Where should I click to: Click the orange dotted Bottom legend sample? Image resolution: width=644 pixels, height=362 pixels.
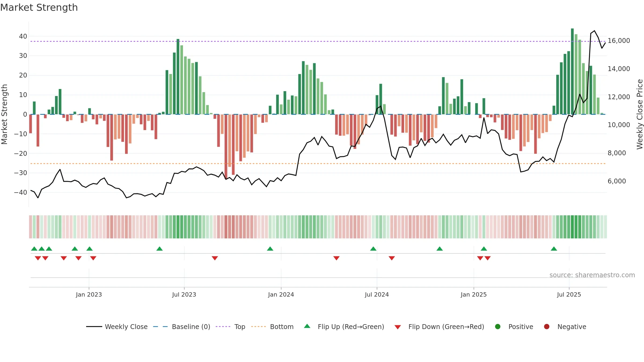pos(258,327)
